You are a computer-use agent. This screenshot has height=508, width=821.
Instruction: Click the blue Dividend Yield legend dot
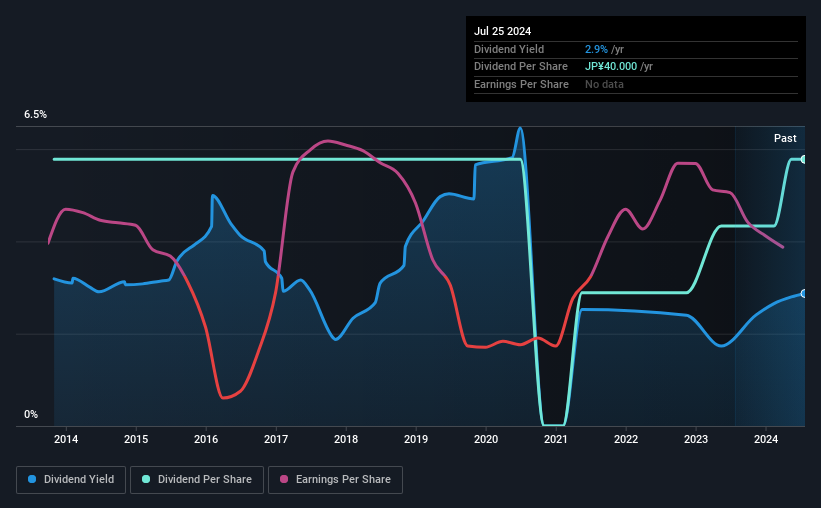point(32,479)
